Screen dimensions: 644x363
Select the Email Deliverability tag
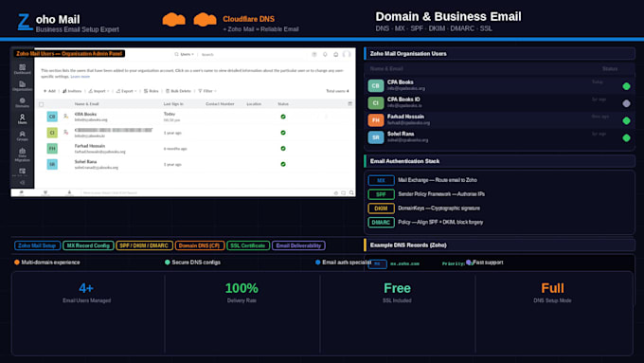298,245
